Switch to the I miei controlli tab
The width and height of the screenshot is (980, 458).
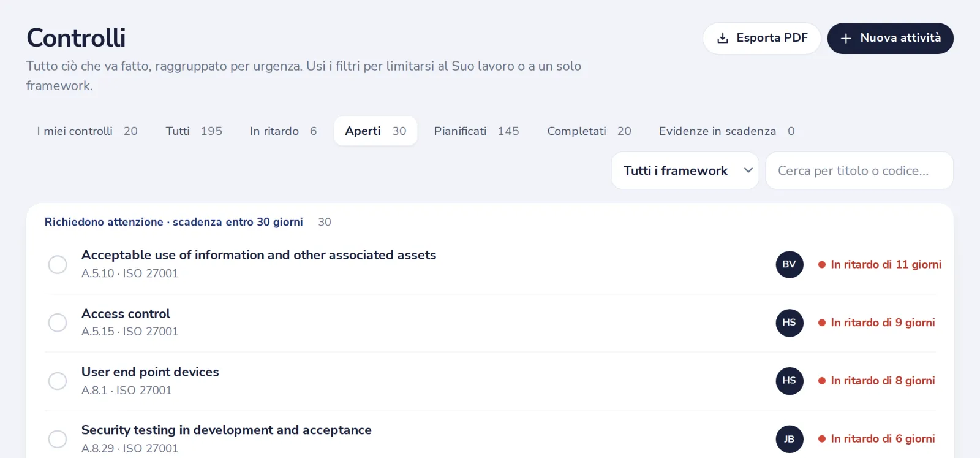(87, 131)
